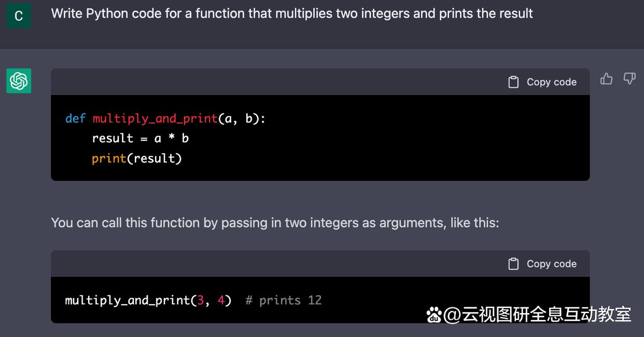Click clipboard icon above the function definition
This screenshot has height=337, width=644.
pos(513,82)
